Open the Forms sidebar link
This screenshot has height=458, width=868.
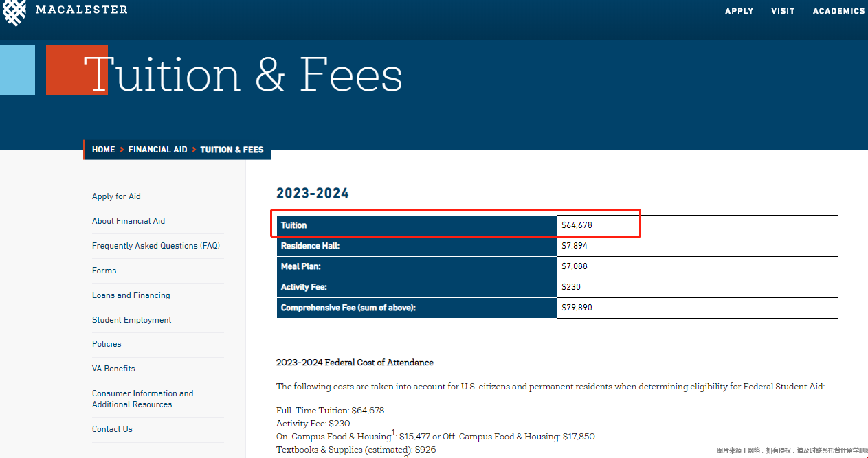pyautogui.click(x=104, y=271)
